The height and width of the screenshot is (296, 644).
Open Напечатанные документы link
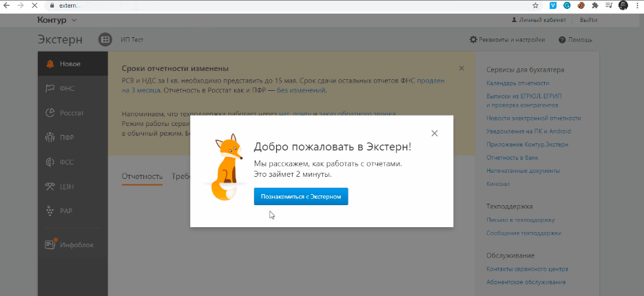click(x=523, y=171)
